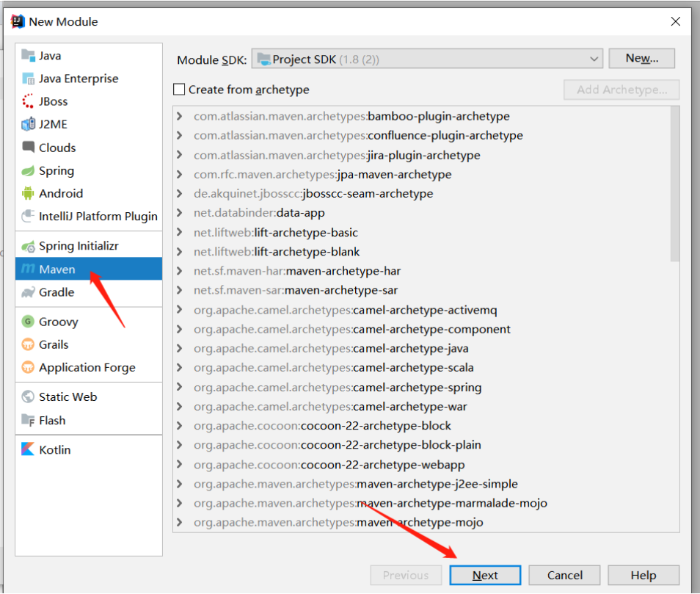Click the Spring Initializr icon

click(28, 246)
